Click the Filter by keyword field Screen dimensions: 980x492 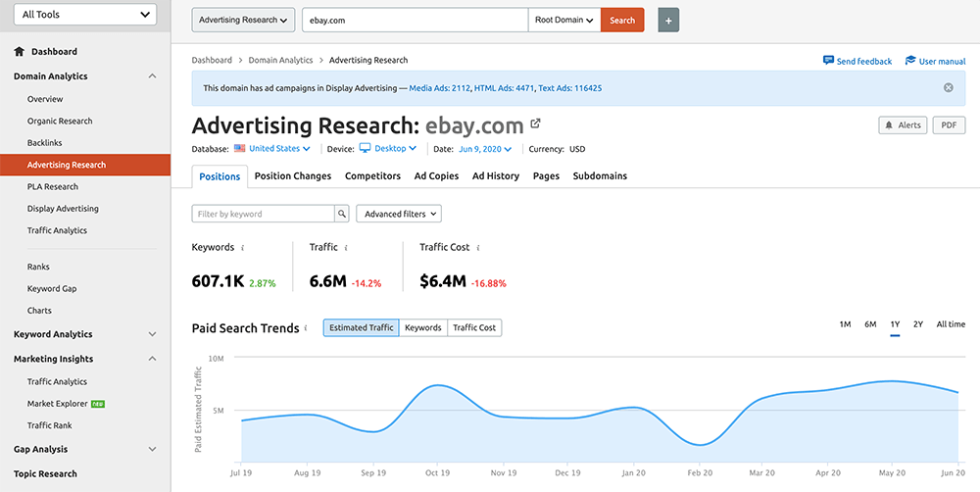[263, 214]
